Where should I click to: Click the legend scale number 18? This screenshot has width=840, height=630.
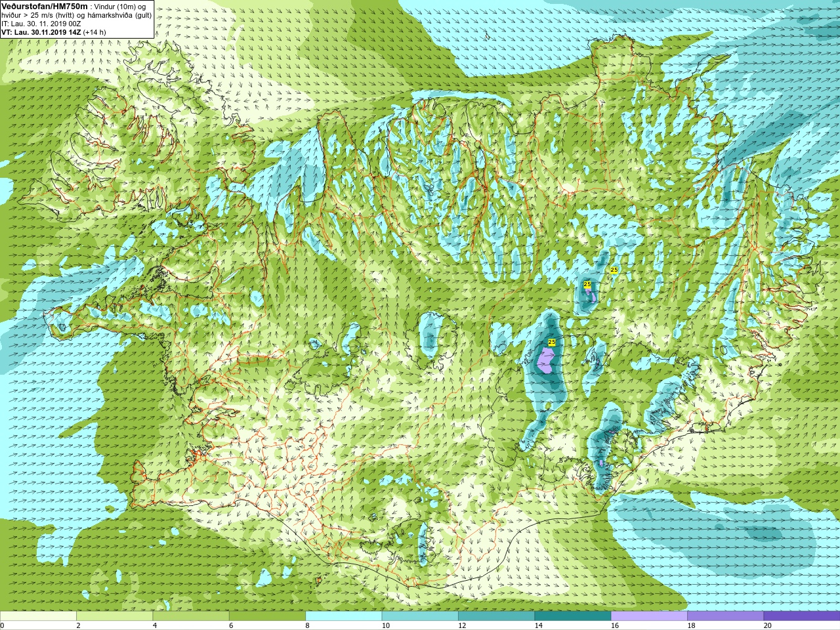pos(691,625)
